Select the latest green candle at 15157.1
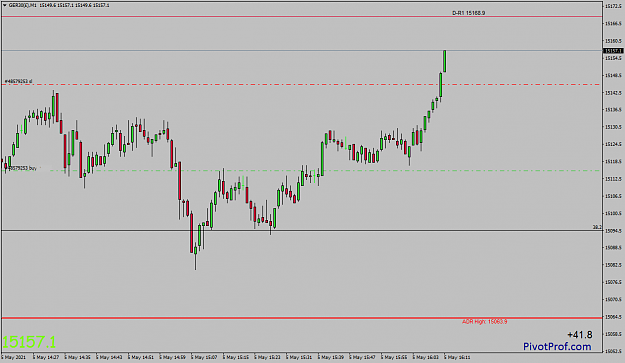This screenshot has height=363, width=625. 444,61
